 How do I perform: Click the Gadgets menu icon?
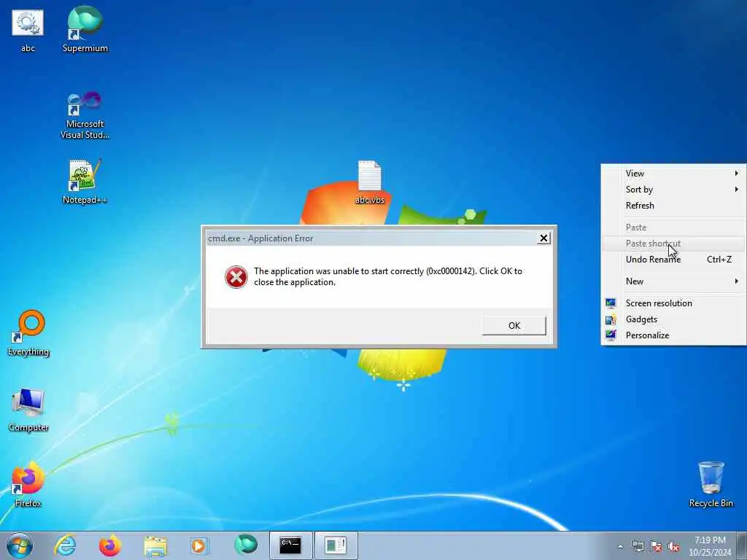click(611, 319)
